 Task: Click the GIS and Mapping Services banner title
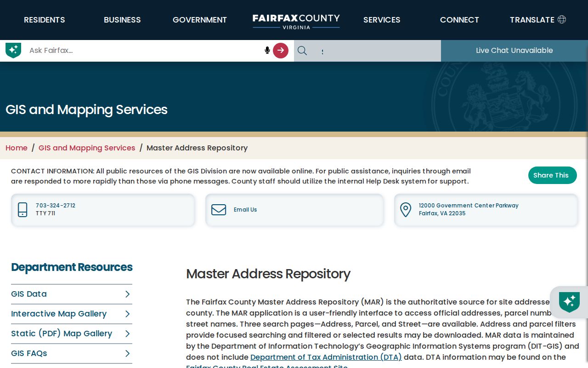coord(86,109)
